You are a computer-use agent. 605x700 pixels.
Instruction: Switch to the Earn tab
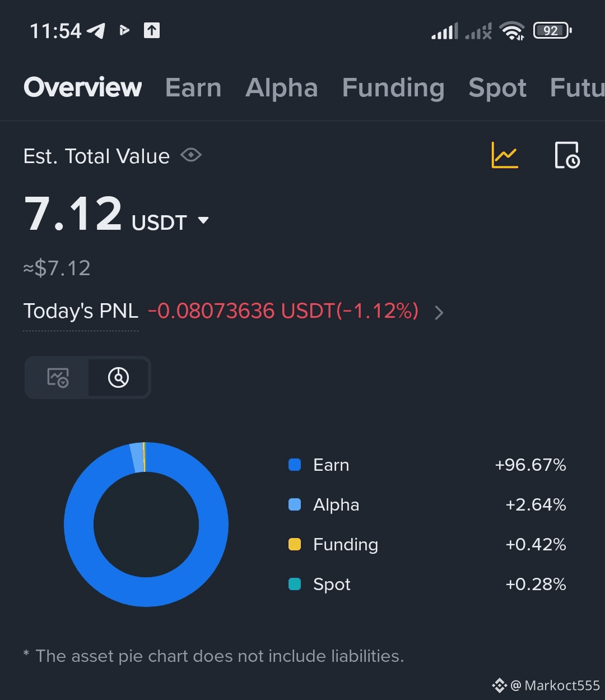click(x=193, y=88)
